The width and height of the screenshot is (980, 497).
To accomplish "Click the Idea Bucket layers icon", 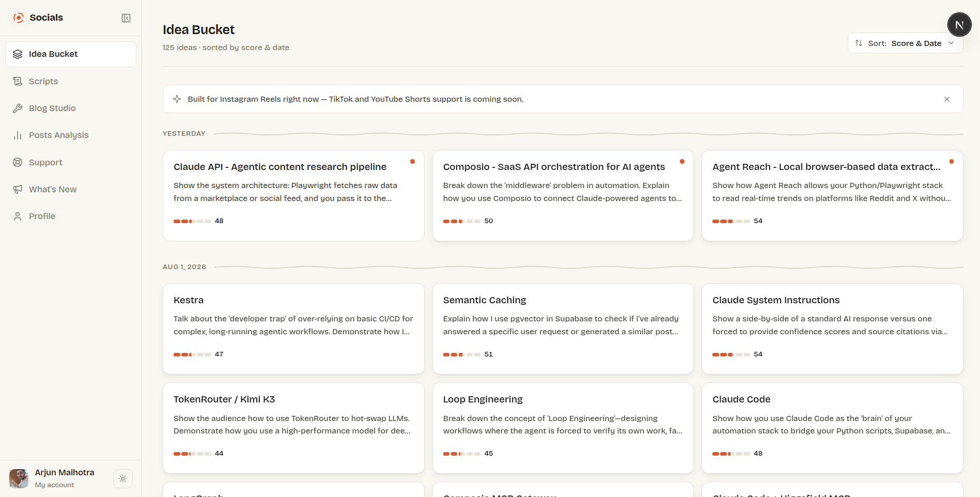I will [x=18, y=54].
